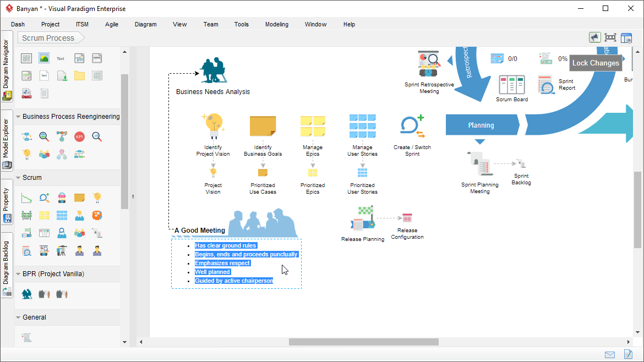Open the Project menu
Viewport: 644px width, 362px height.
click(x=50, y=24)
